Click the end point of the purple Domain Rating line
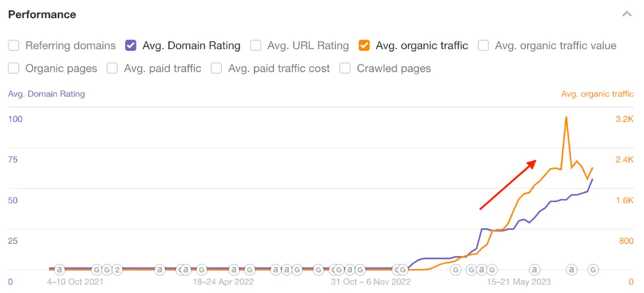The height and width of the screenshot is (293, 644). point(593,179)
